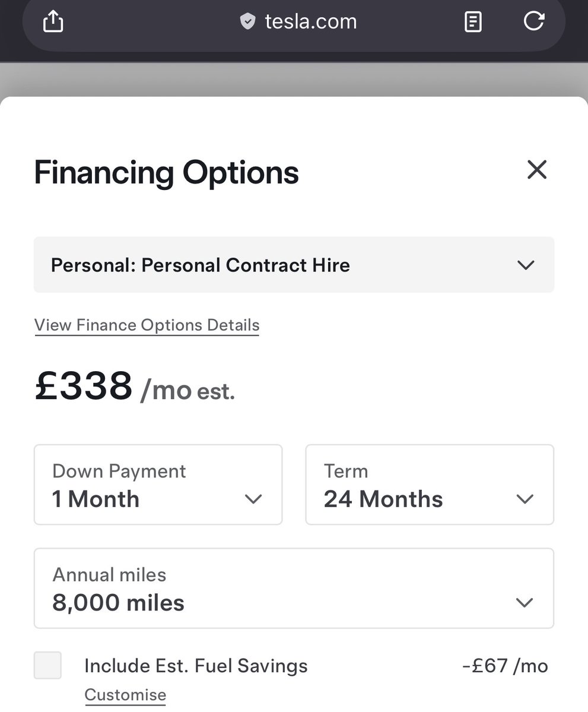Tap the -£67 /mo fuel savings amount
The width and height of the screenshot is (588, 712).
[x=505, y=666]
